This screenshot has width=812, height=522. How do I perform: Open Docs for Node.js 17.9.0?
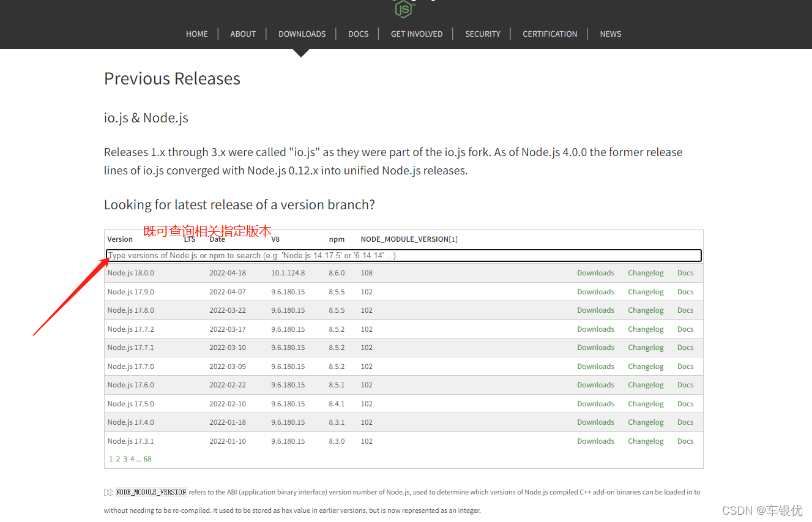point(685,292)
